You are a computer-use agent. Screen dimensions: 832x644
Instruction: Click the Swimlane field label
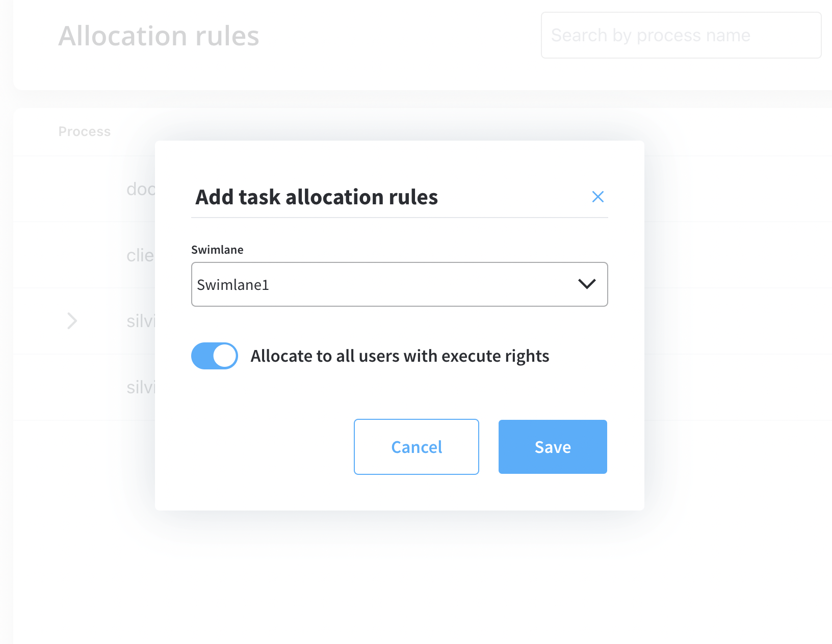[x=217, y=250]
